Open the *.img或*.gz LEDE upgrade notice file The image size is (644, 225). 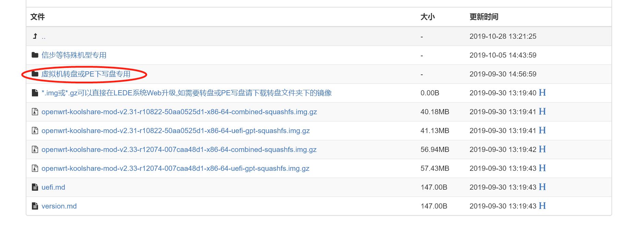[x=187, y=93]
